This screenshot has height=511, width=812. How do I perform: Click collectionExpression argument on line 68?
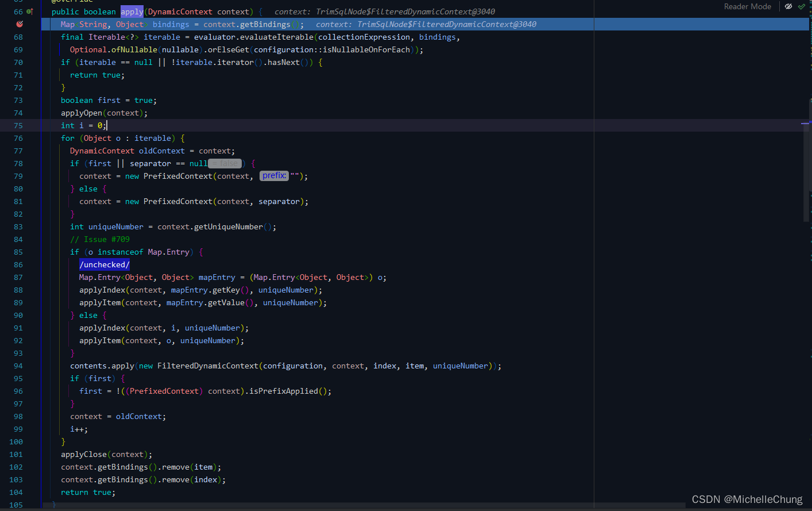pyautogui.click(x=364, y=37)
